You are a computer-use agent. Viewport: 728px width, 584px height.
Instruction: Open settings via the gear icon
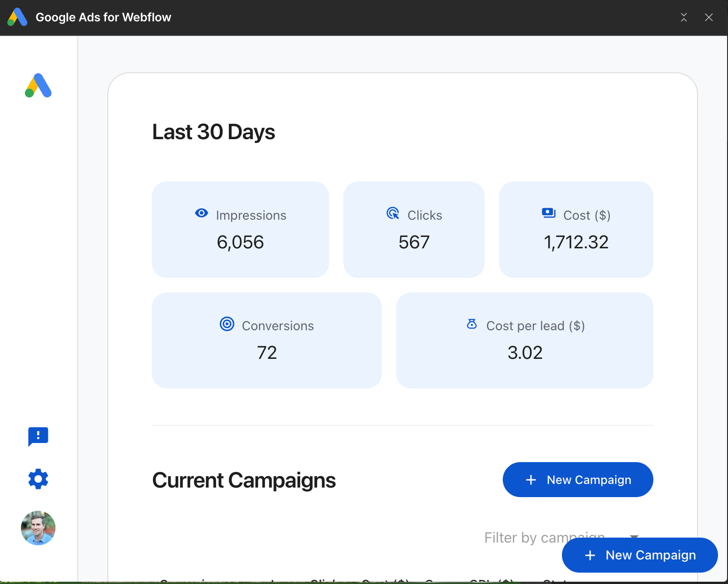pyautogui.click(x=38, y=479)
